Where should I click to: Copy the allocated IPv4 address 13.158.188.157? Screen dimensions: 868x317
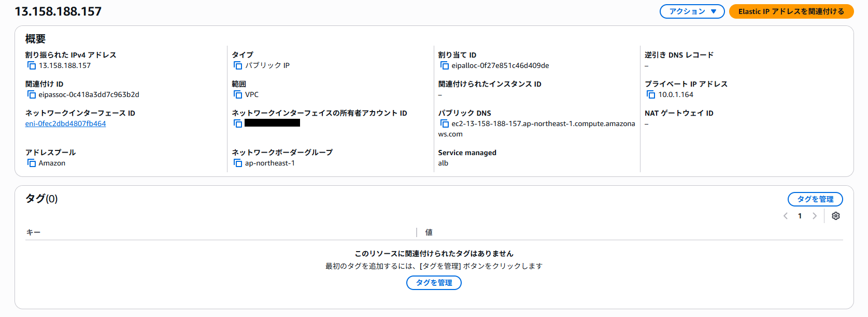tap(32, 65)
